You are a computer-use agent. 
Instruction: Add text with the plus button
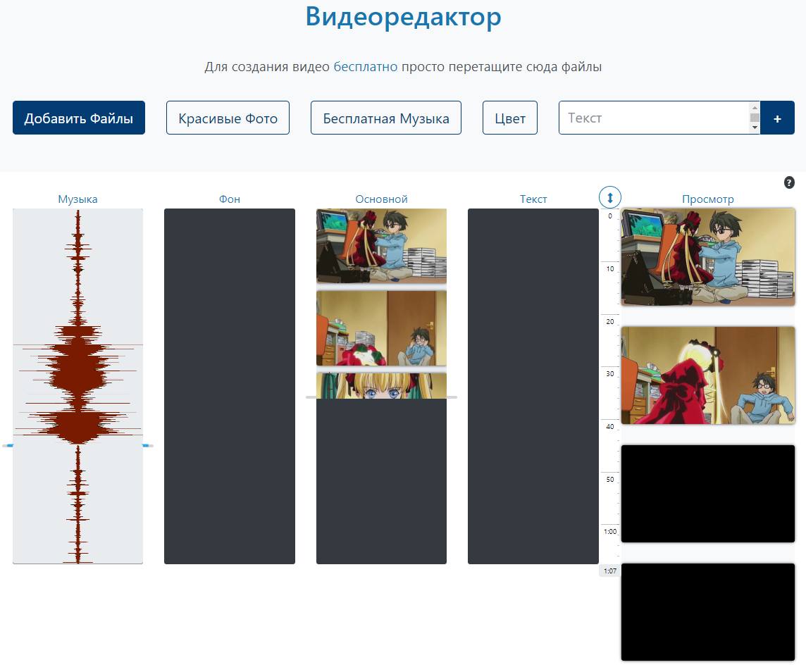click(x=777, y=118)
